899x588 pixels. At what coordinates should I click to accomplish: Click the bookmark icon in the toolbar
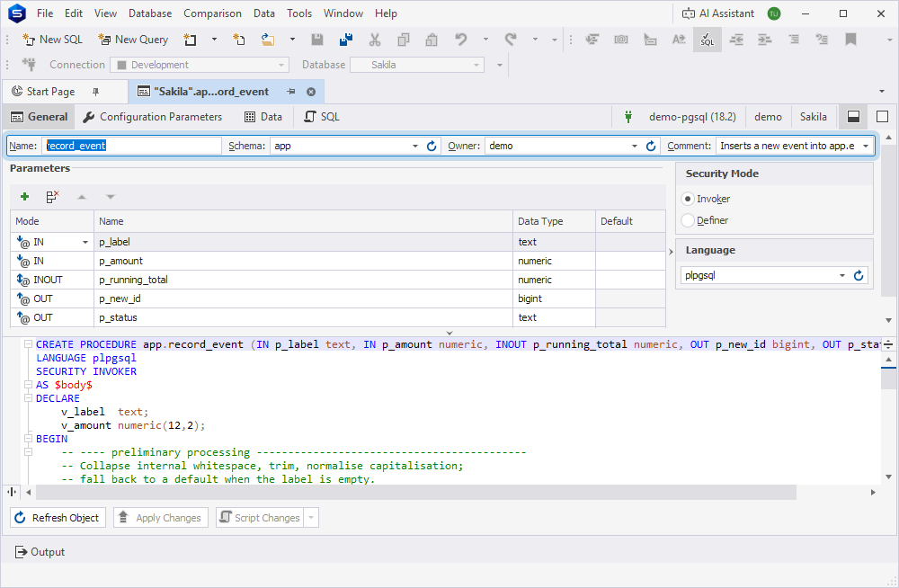(x=850, y=40)
